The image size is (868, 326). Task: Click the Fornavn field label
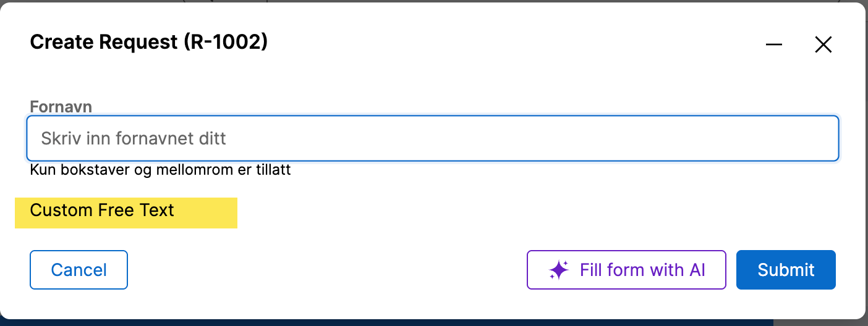(61, 107)
